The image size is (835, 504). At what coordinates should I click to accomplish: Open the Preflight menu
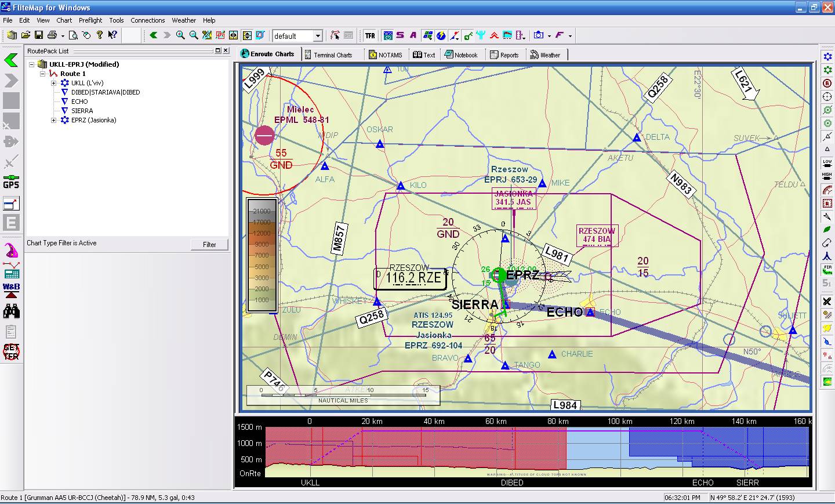90,20
